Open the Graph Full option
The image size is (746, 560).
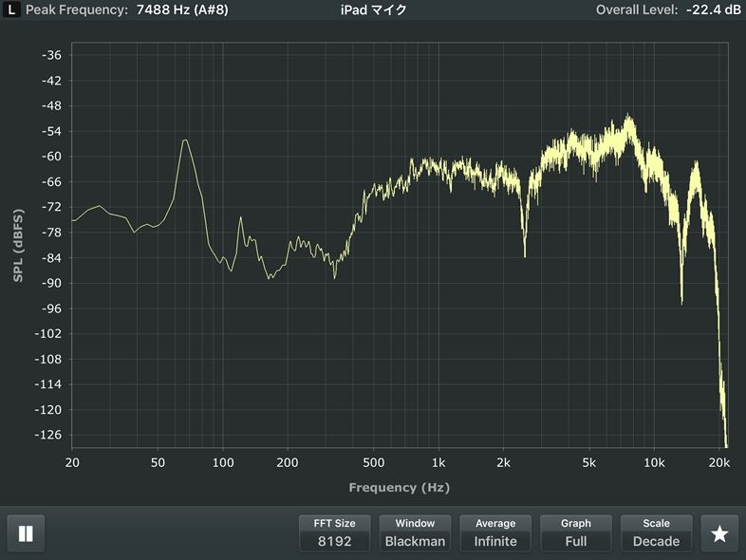(x=575, y=532)
